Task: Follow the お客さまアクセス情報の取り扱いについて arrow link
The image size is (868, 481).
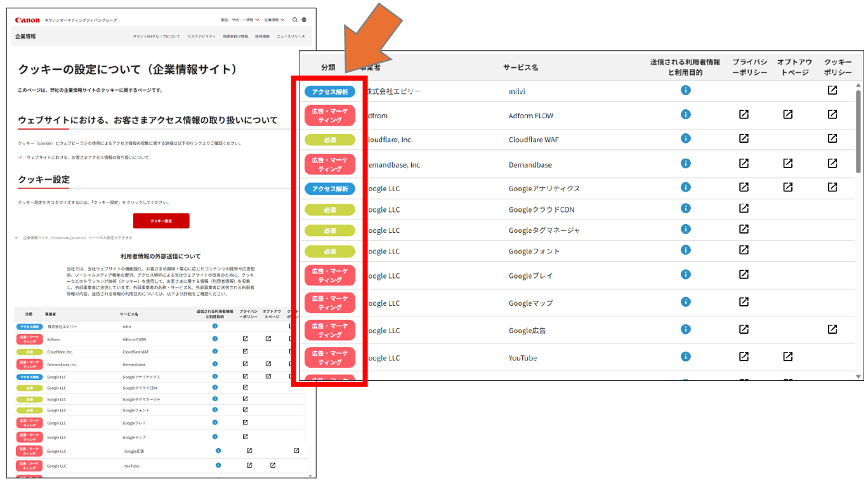Action: pyautogui.click(x=88, y=157)
